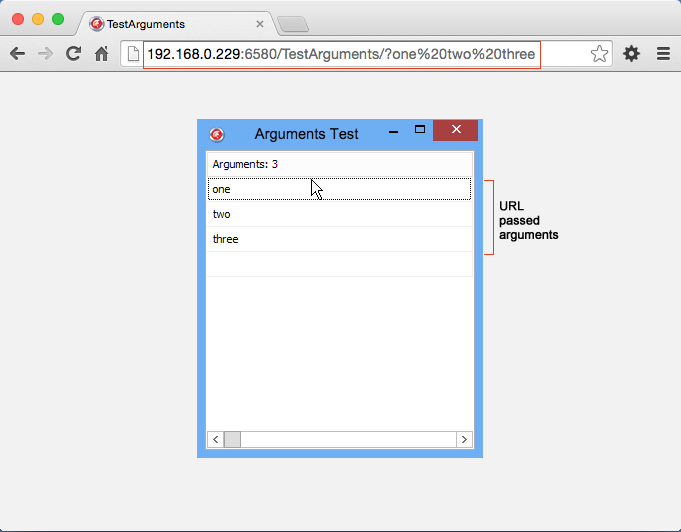This screenshot has width=681, height=532.
Task: Click the horizontal scrollbar thumb
Action: (232, 439)
